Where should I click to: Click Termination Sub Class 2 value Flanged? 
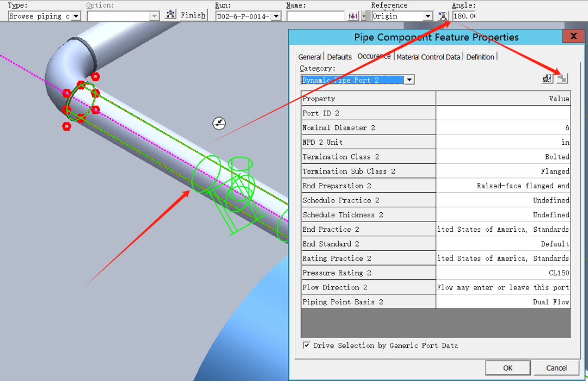[x=503, y=171]
